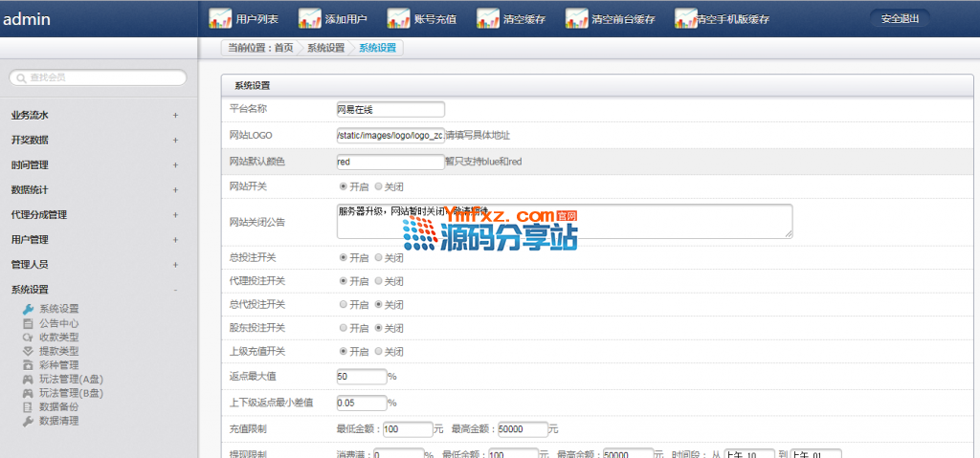The image size is (980, 458).
Task: Click the wrench icon beside 数据清理
Action: point(28,421)
